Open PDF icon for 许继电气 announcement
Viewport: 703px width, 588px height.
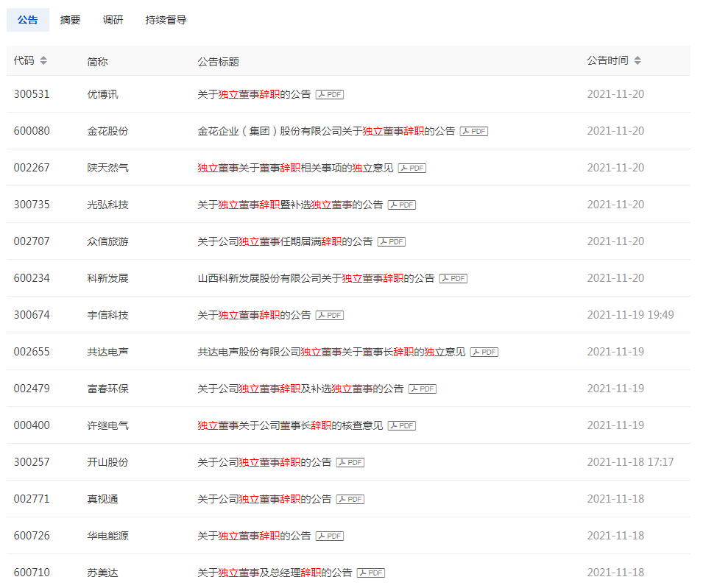402,425
